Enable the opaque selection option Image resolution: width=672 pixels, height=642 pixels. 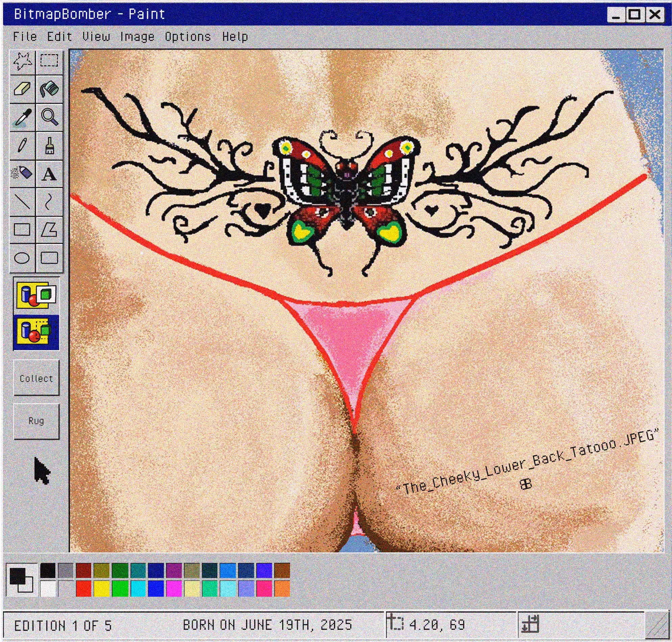click(x=36, y=296)
